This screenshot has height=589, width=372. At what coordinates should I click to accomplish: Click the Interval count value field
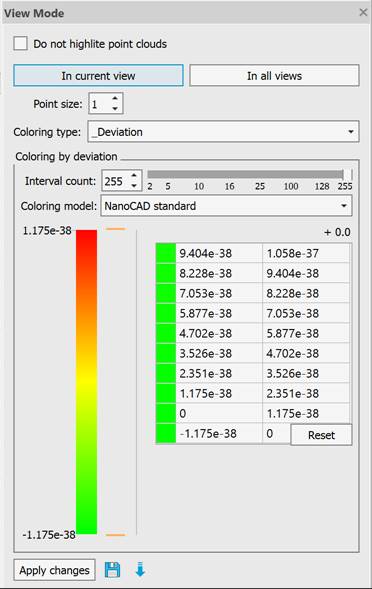pos(116,181)
